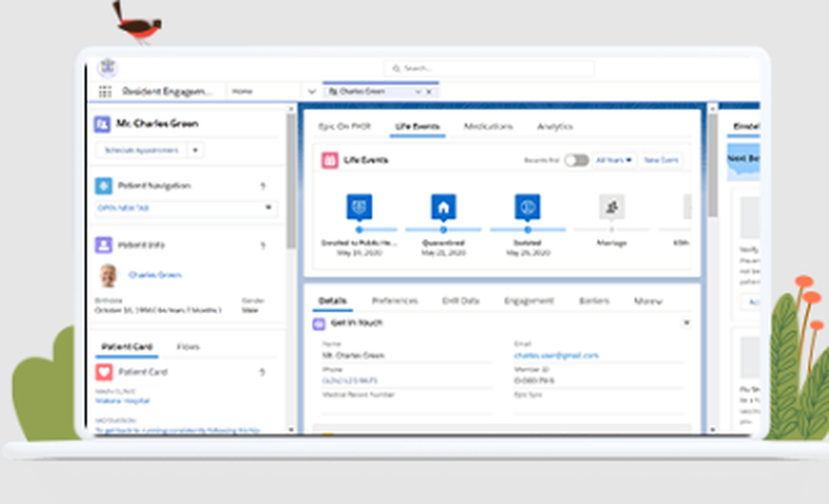Click the New Event button

click(661, 159)
